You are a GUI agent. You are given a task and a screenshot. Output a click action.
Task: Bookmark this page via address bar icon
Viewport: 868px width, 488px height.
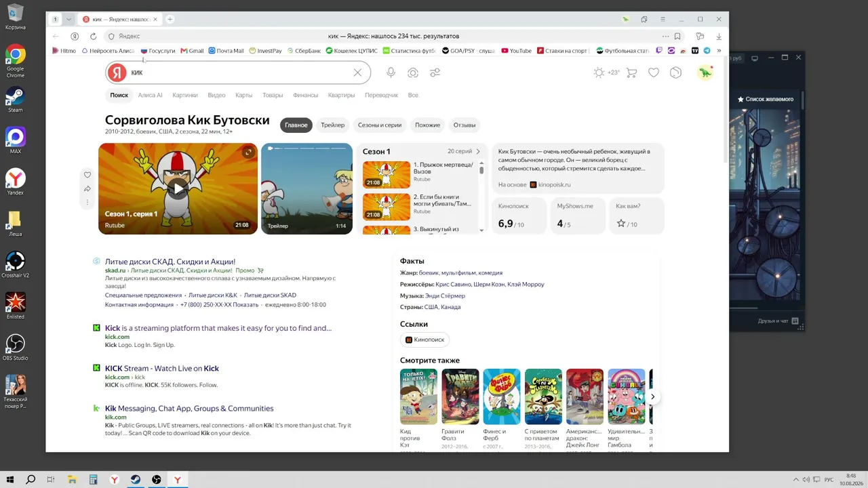677,36
